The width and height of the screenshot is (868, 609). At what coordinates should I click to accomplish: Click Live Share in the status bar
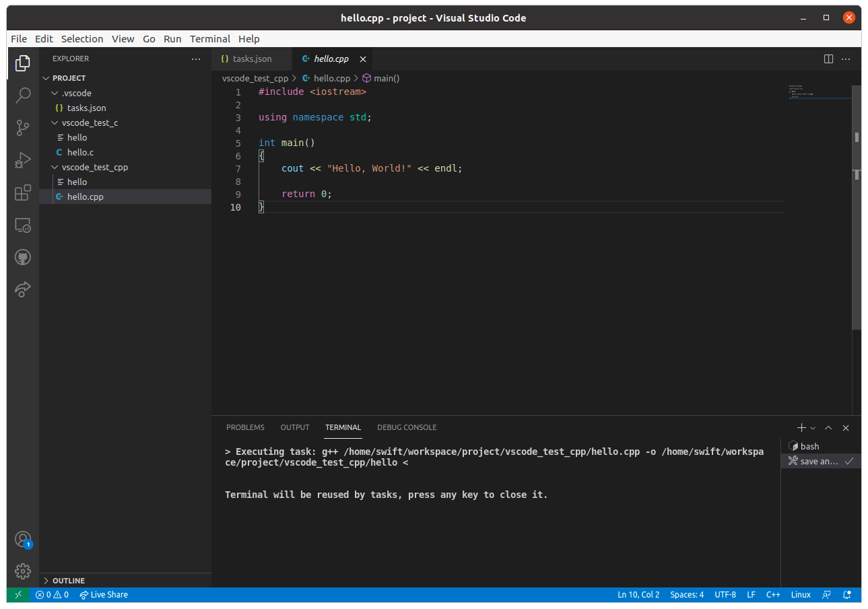point(104,595)
